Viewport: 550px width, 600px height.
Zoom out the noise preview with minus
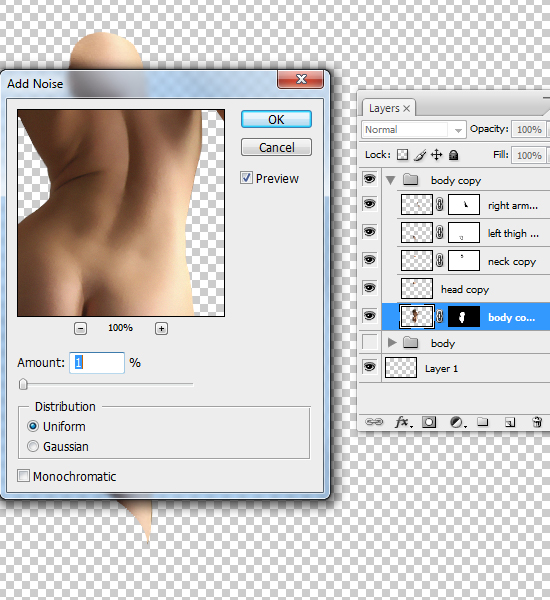click(80, 328)
